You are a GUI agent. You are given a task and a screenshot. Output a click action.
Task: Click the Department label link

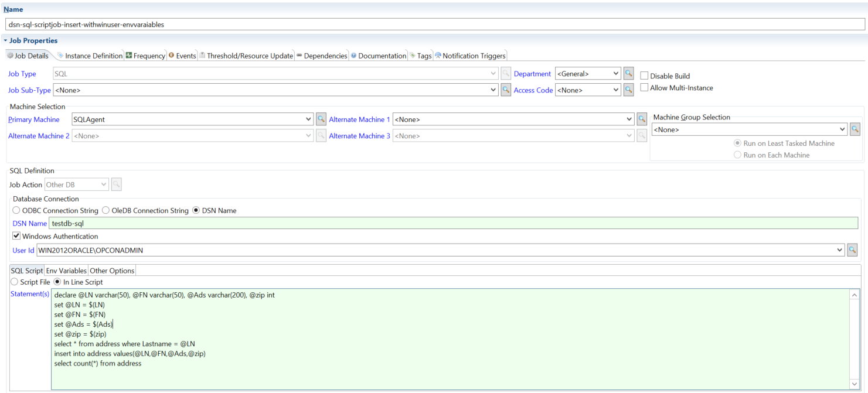point(532,74)
